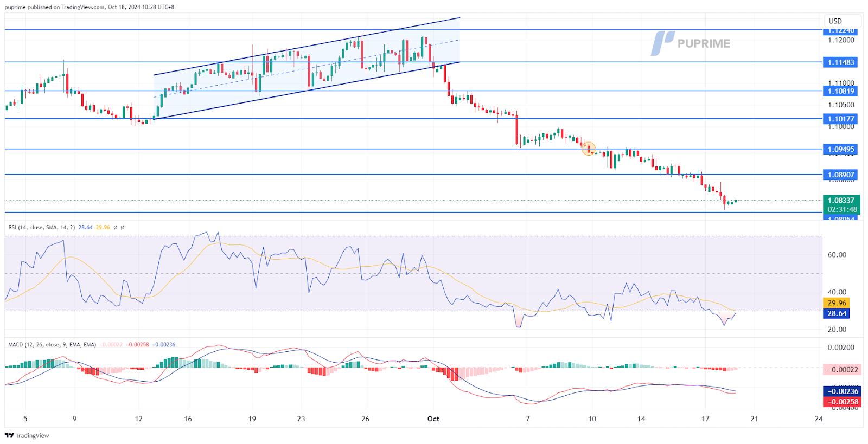868x444 pixels.
Task: Click the orange circle marker on the chart
Action: 589,148
